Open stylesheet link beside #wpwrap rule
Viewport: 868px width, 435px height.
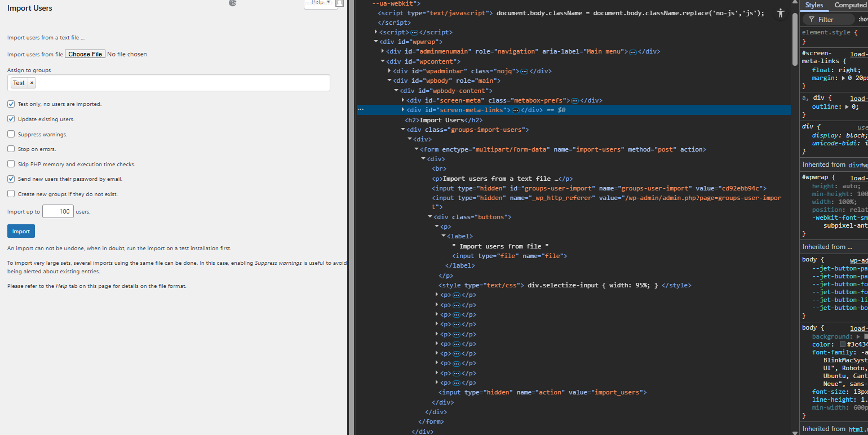[859, 177]
